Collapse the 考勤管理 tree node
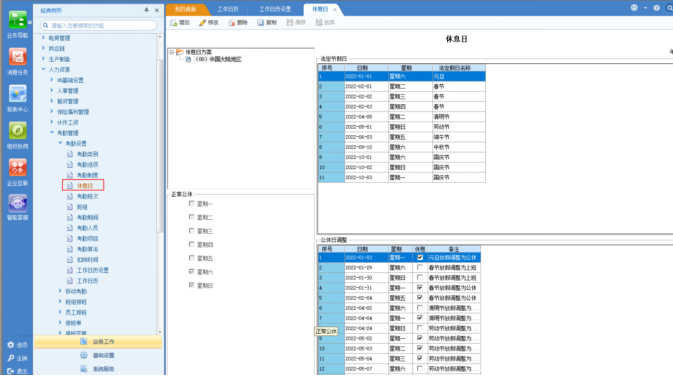 52,133
